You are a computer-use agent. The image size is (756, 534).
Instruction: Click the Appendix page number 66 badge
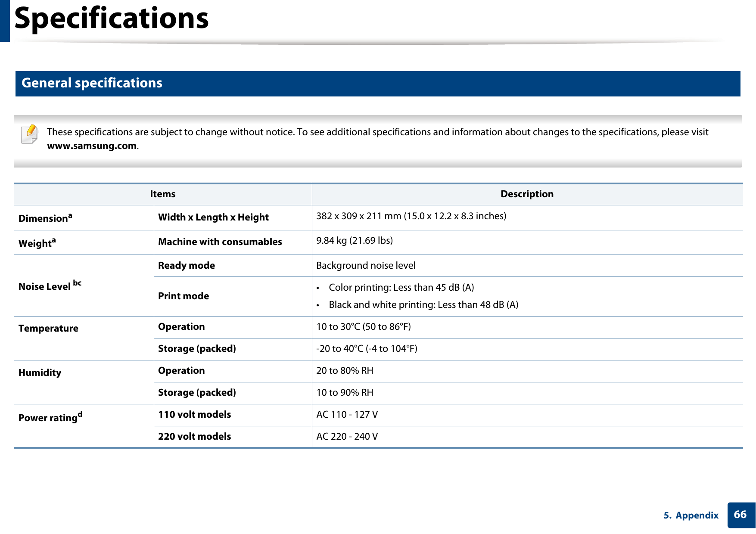(740, 515)
